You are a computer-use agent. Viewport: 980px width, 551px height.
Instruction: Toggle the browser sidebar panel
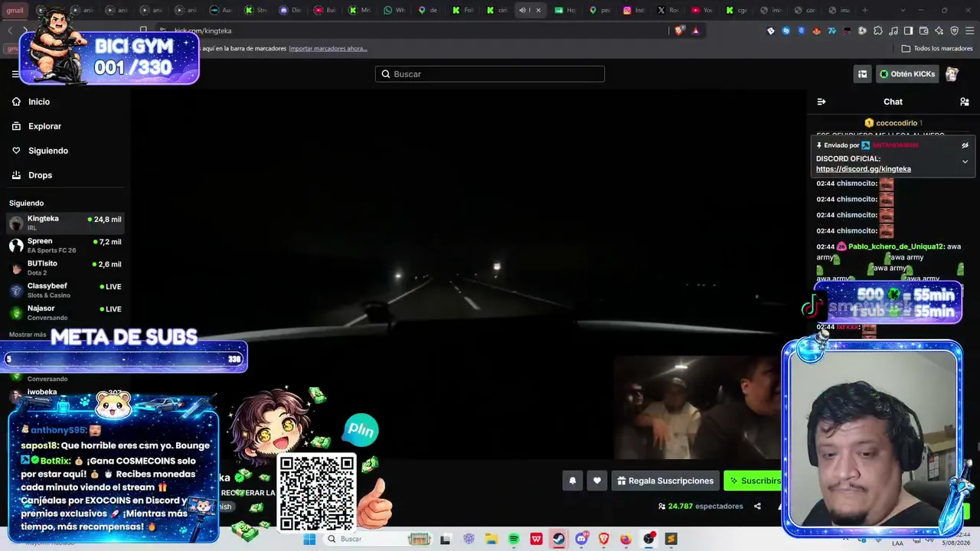click(908, 31)
